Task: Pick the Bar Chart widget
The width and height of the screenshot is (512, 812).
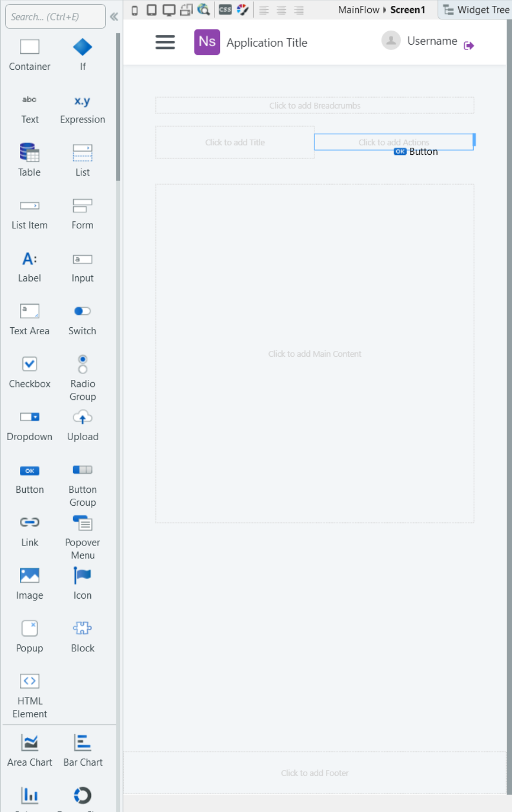Action: [x=82, y=751]
